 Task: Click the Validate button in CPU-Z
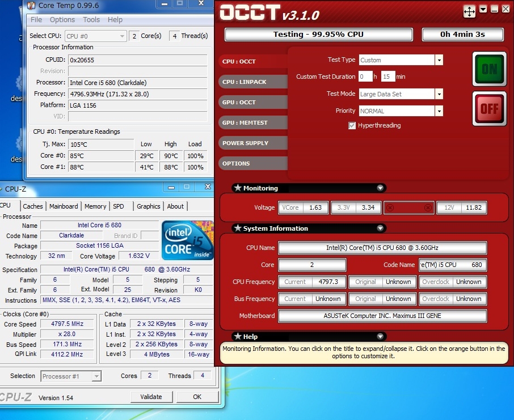pyautogui.click(x=151, y=397)
